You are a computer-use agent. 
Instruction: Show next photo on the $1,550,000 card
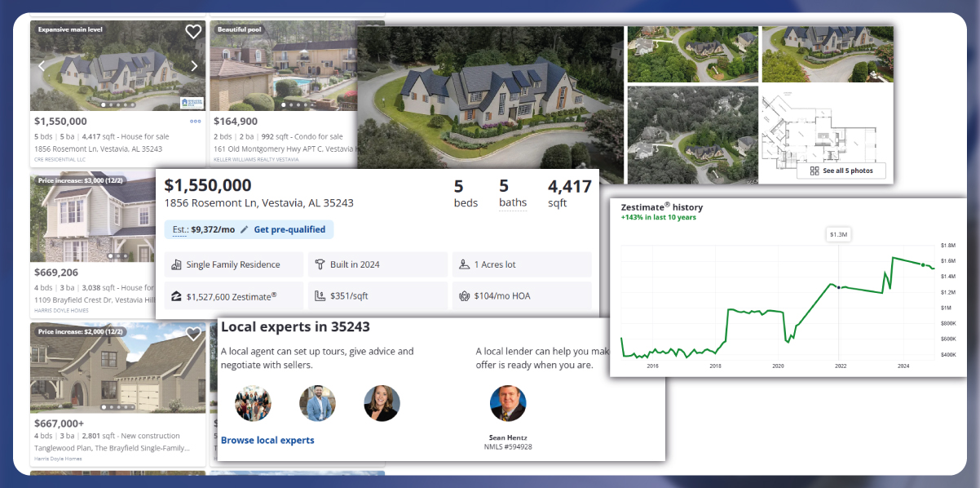point(194,66)
